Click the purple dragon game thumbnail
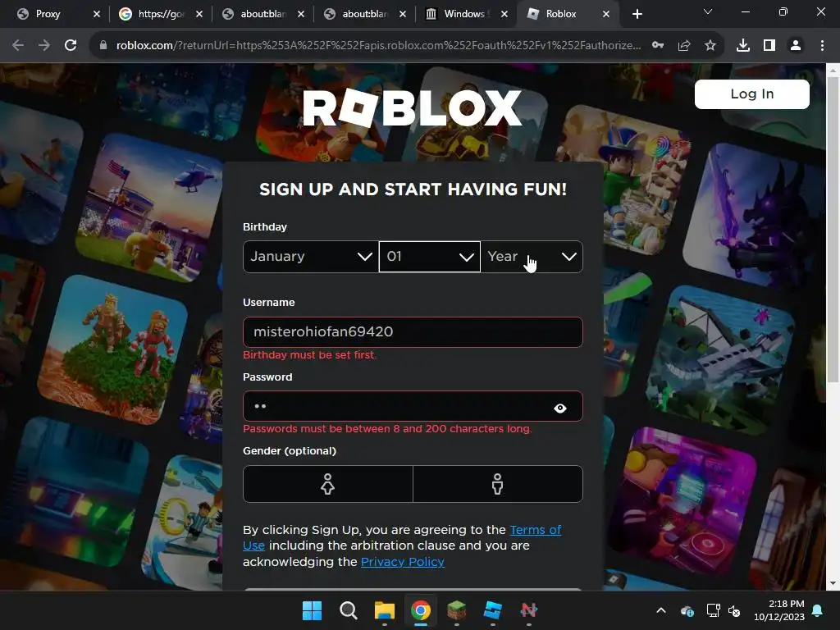 (755, 214)
